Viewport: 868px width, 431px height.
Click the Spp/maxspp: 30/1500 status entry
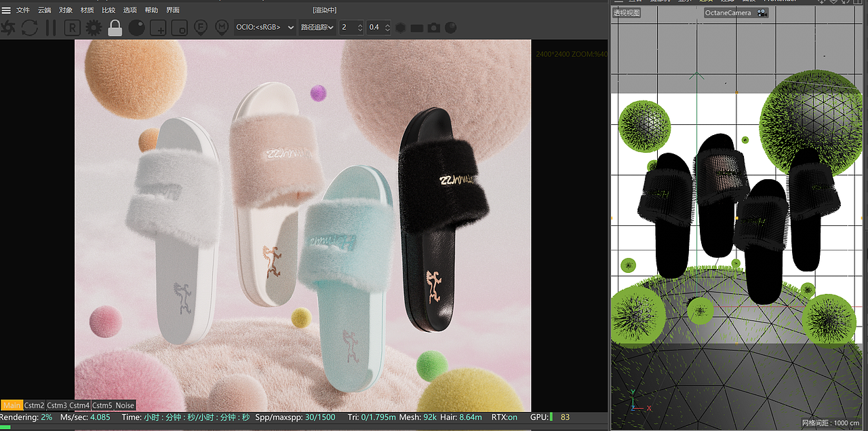coord(295,417)
